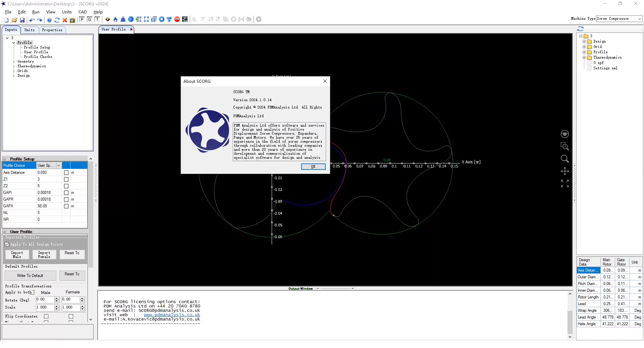The height and width of the screenshot is (348, 644).
Task: Open the Machine Type dropdown
Action: [x=639, y=19]
